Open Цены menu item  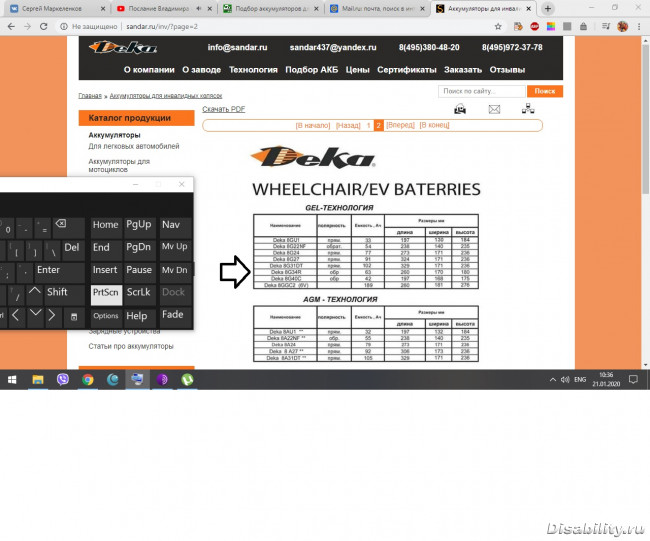[x=357, y=70]
